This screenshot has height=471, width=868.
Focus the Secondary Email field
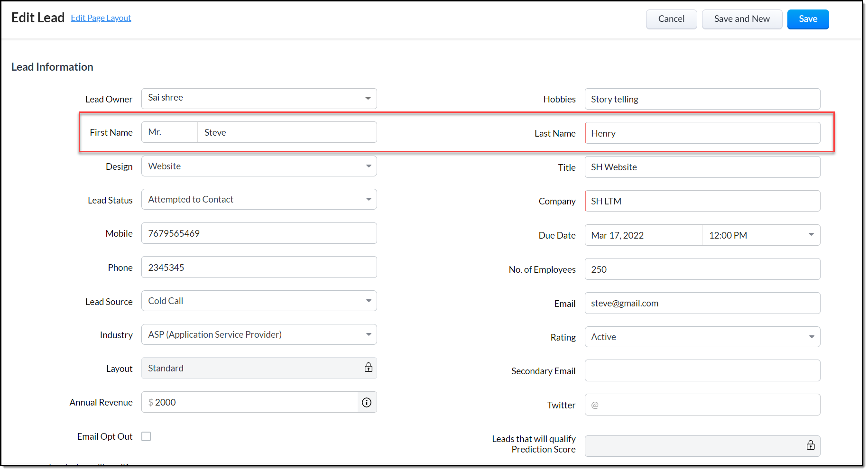(x=702, y=371)
